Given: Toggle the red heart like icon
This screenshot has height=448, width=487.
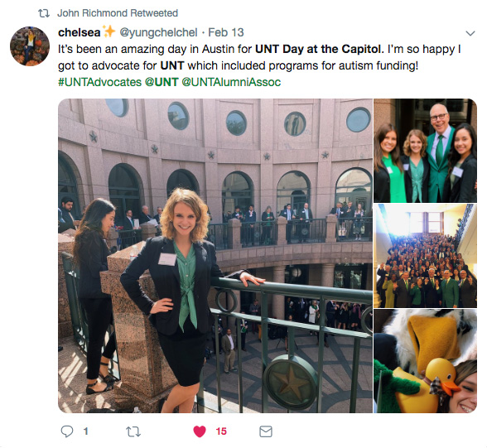Looking at the screenshot, I should 200,431.
